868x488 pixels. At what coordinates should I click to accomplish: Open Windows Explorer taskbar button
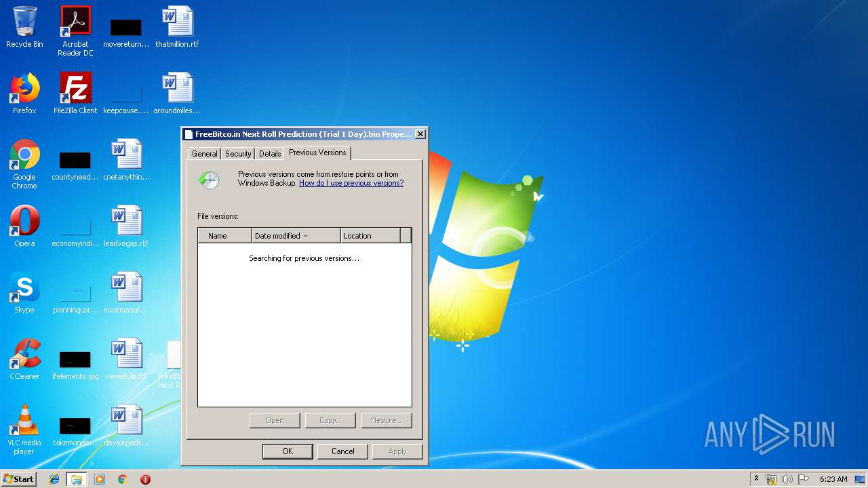coord(77,479)
